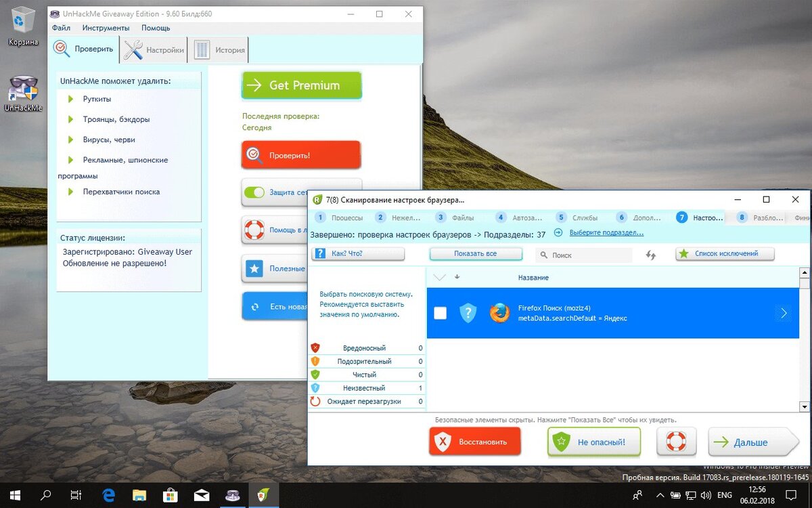812x508 pixels.
Task: Open the Recycle Bin (Корзина) desktop icon
Action: (24, 26)
